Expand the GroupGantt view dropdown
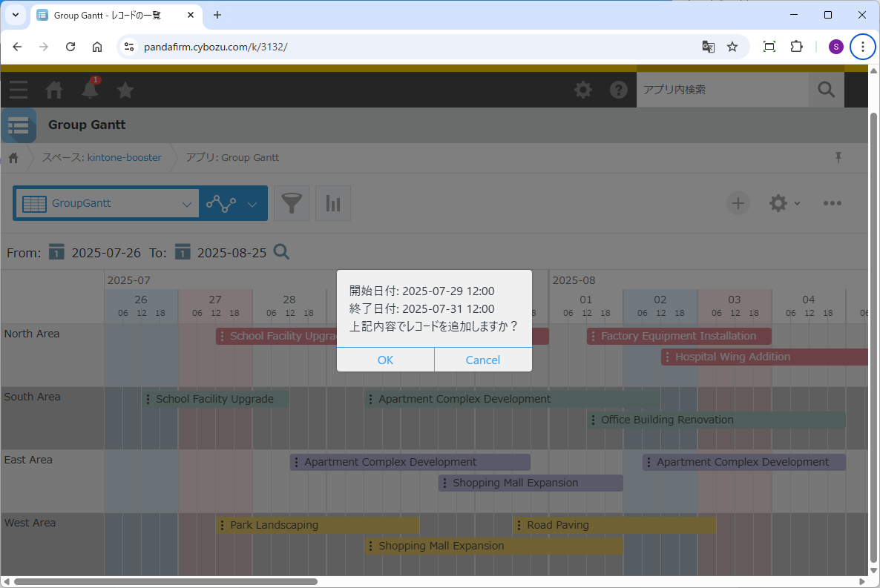This screenshot has width=880, height=588. [186, 204]
